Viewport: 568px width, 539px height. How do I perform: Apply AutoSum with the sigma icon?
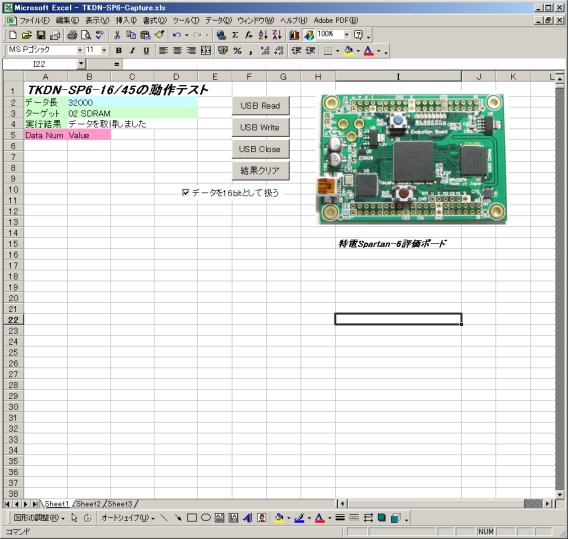pos(235,35)
